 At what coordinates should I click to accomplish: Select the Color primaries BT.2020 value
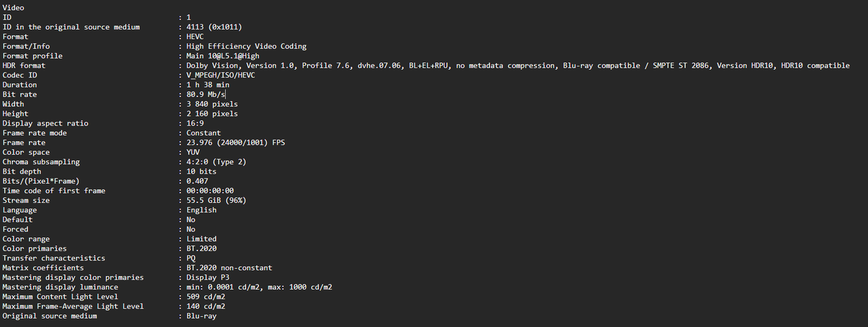click(202, 248)
